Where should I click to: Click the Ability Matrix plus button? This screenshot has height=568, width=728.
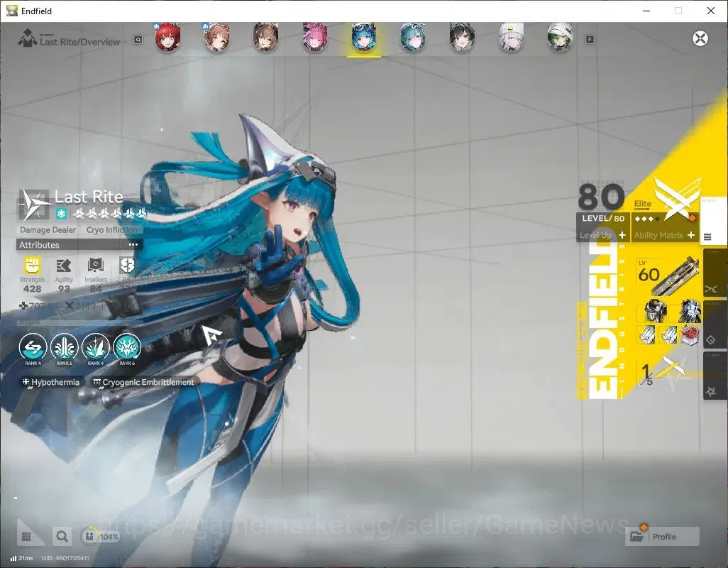point(691,236)
